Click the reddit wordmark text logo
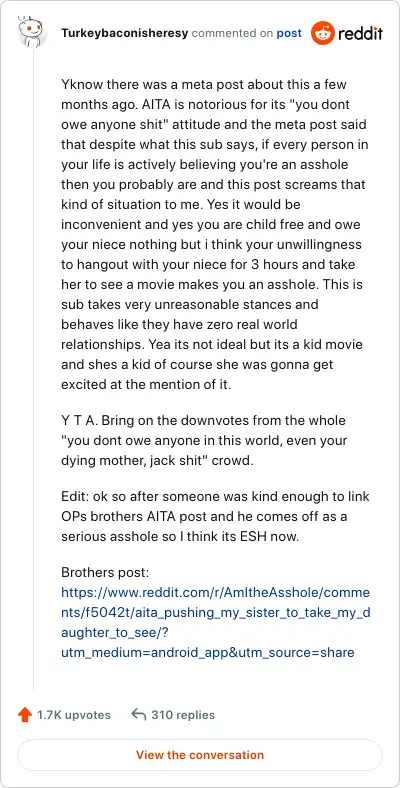This screenshot has width=400, height=788. click(x=360, y=34)
